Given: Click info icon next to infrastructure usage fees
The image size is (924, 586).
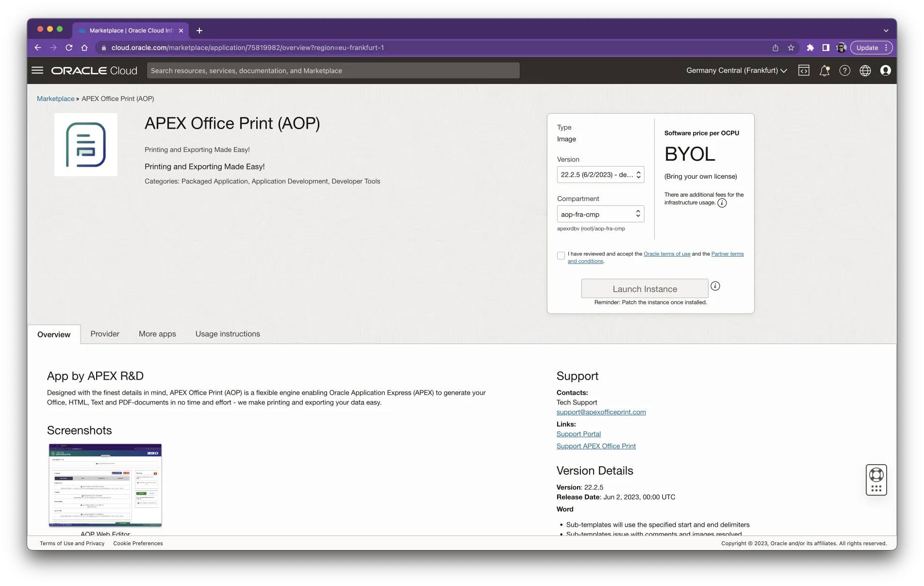Looking at the screenshot, I should click(722, 203).
